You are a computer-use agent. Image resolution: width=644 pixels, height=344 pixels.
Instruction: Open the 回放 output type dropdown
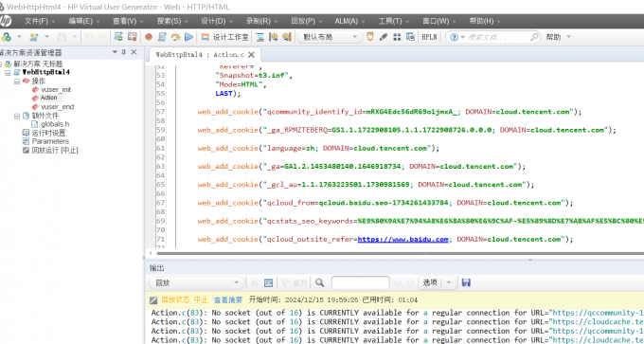tap(196, 282)
